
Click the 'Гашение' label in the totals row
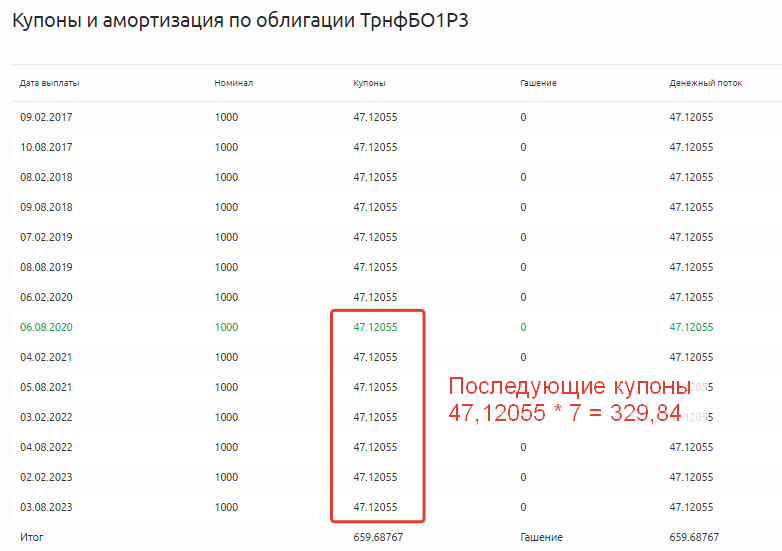[x=541, y=537]
